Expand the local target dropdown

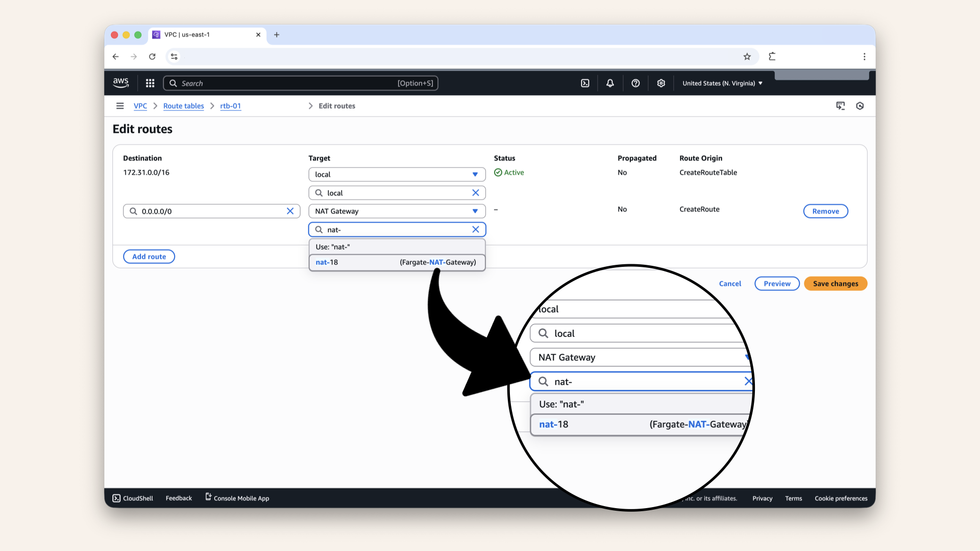(x=475, y=174)
